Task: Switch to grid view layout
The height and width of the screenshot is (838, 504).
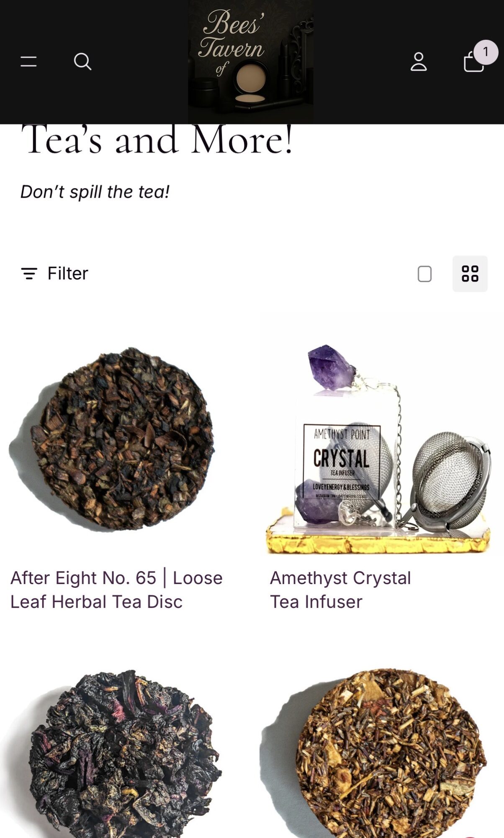Action: [x=470, y=274]
